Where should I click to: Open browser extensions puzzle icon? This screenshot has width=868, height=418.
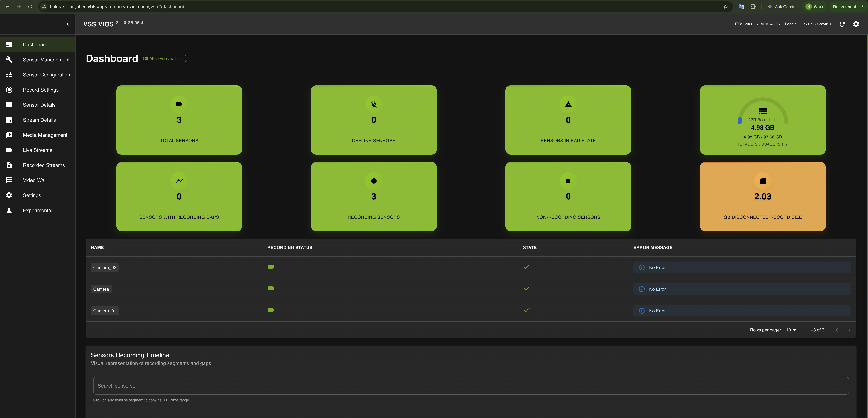point(753,6)
